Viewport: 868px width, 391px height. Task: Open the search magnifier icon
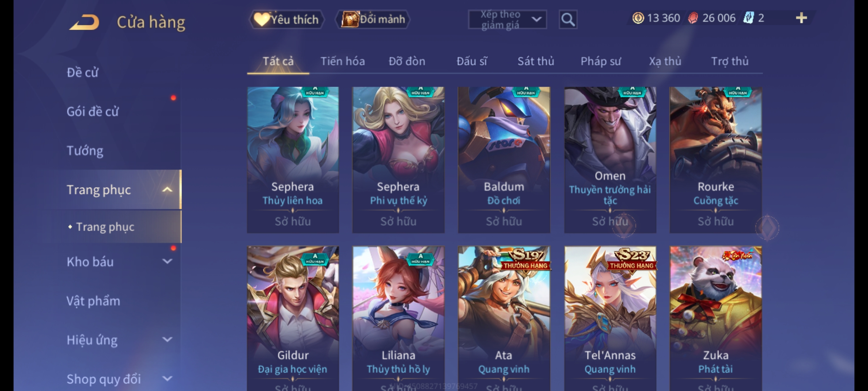tap(568, 20)
